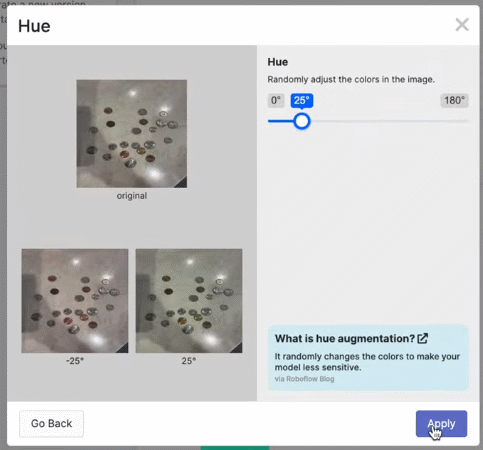Click the Apply button
The image size is (483, 450).
point(441,423)
